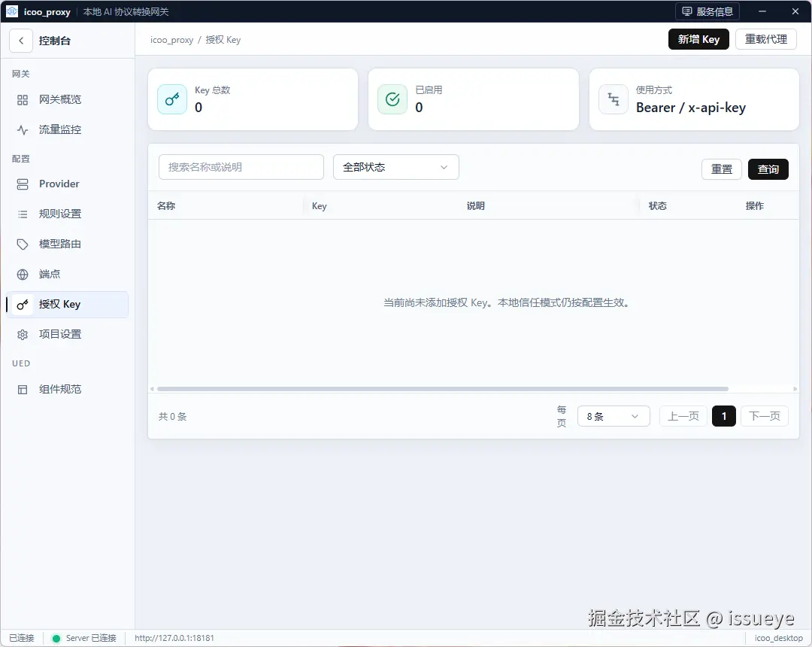Open the 端点 page
The height and width of the screenshot is (647, 812).
(x=67, y=275)
